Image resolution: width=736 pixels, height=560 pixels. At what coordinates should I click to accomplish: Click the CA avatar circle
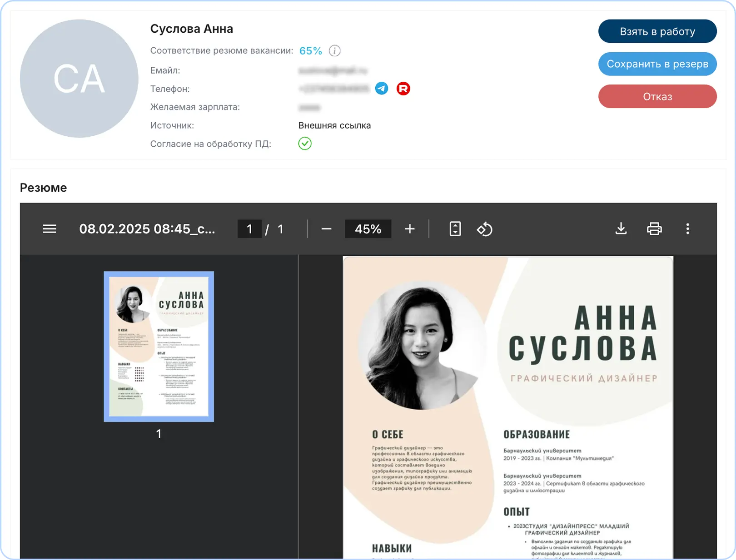79,79
